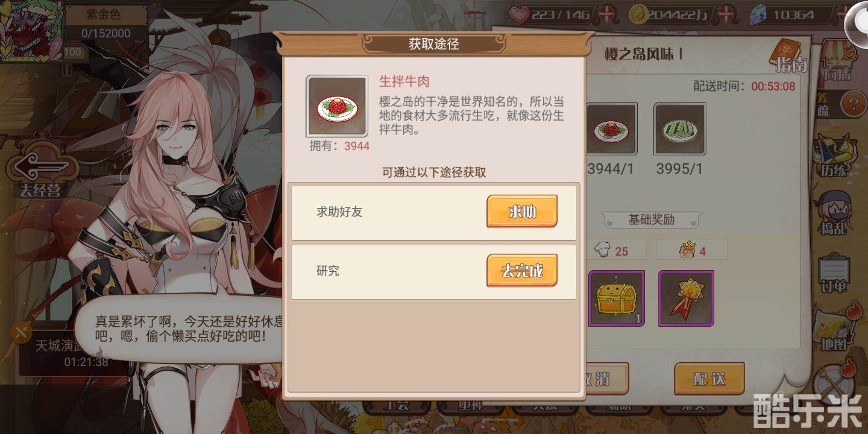Image resolution: width=868 pixels, height=434 pixels.
Task: Tap the red ribbon medal reward
Action: click(686, 298)
